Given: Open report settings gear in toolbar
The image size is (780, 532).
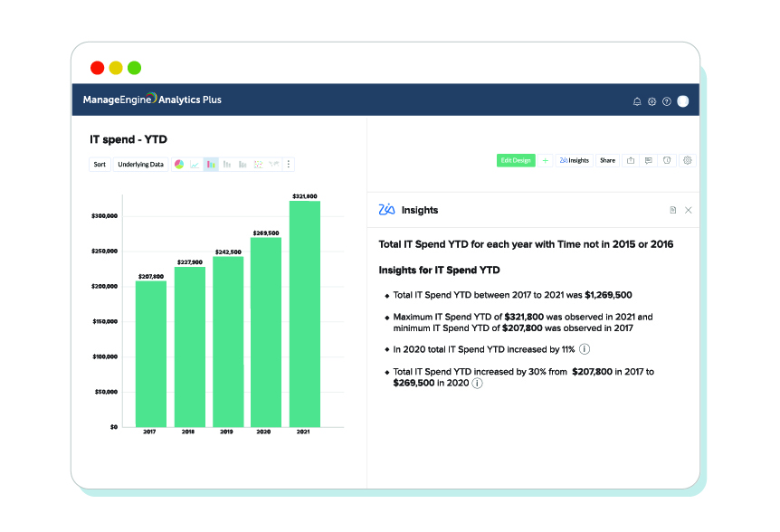Looking at the screenshot, I should pos(688,160).
